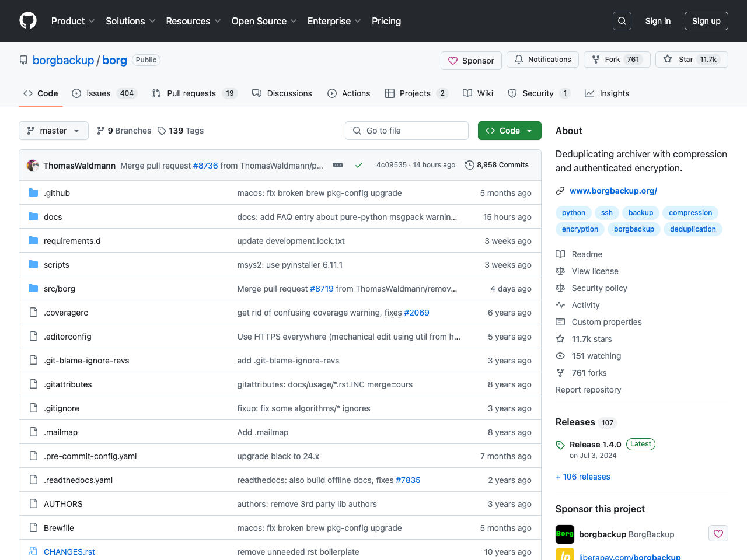Viewport: 747px width, 560px height.
Task: Click the note icon beside Custom properties
Action: [x=560, y=322]
